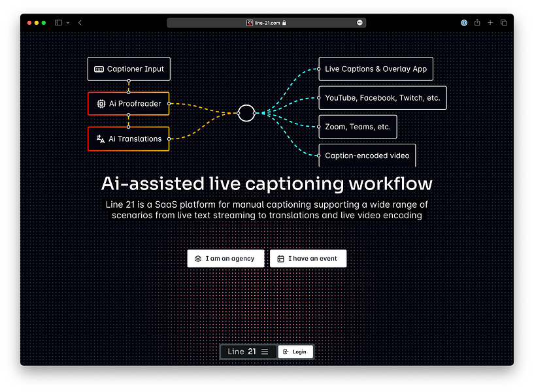Choose the 'I have an event' button

[x=309, y=259]
